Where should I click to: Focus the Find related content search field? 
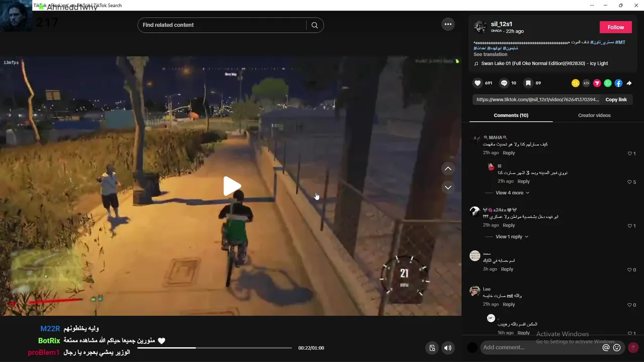(x=221, y=25)
